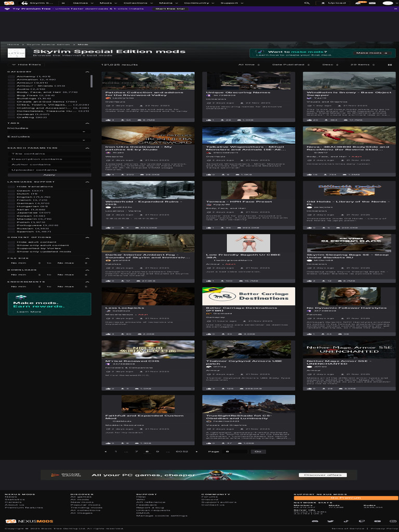This screenshot has width=399, height=532.
Task: Open the search magnifier icon
Action: (x=308, y=3)
